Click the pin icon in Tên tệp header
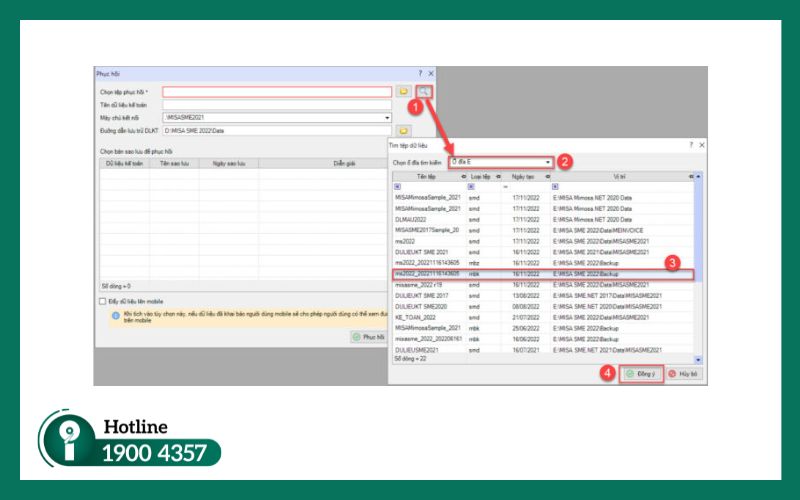Image resolution: width=800 pixels, height=500 pixels. [x=463, y=177]
